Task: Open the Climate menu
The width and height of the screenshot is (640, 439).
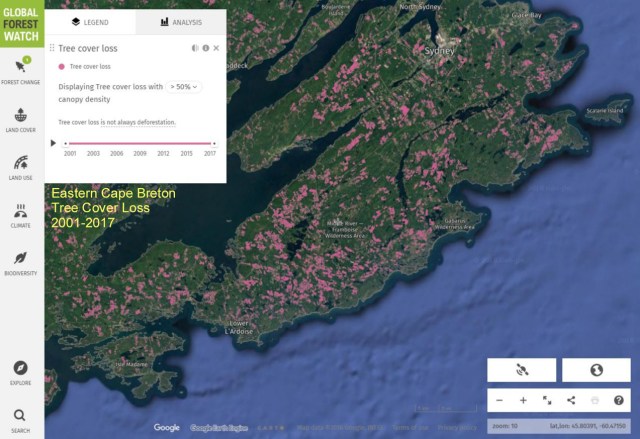Action: point(20,216)
